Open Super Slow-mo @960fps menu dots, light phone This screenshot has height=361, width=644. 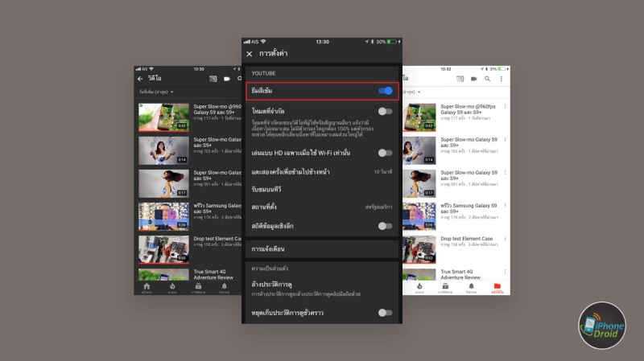point(506,107)
